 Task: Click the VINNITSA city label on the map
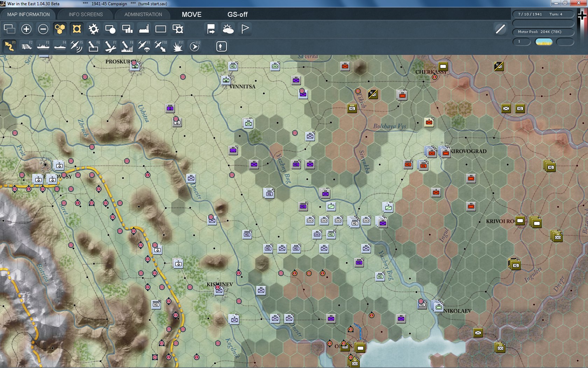point(243,87)
